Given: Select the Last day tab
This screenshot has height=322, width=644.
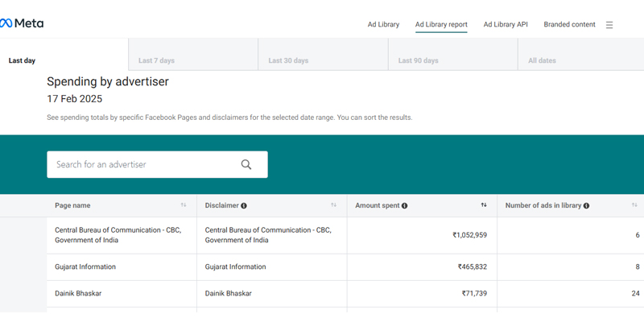Looking at the screenshot, I should point(64,55).
